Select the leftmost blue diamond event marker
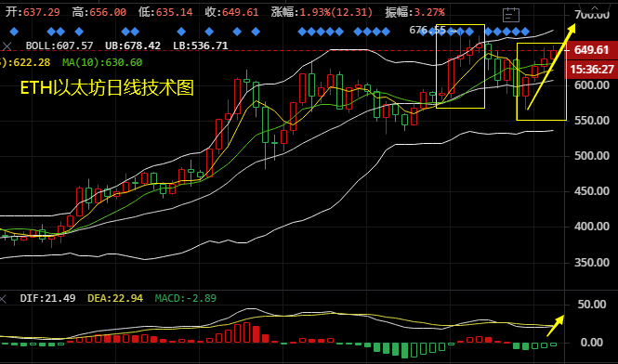Image resolution: width=618 pixels, height=364 pixels. pyautogui.click(x=14, y=32)
